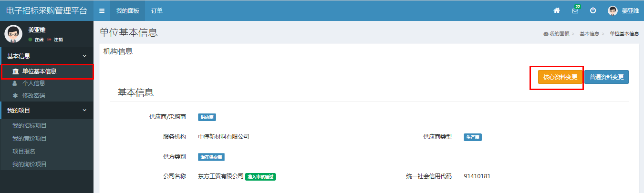Click the sidebar profile avatar picture
Image resolution: width=644 pixels, height=193 pixels.
pyautogui.click(x=13, y=34)
